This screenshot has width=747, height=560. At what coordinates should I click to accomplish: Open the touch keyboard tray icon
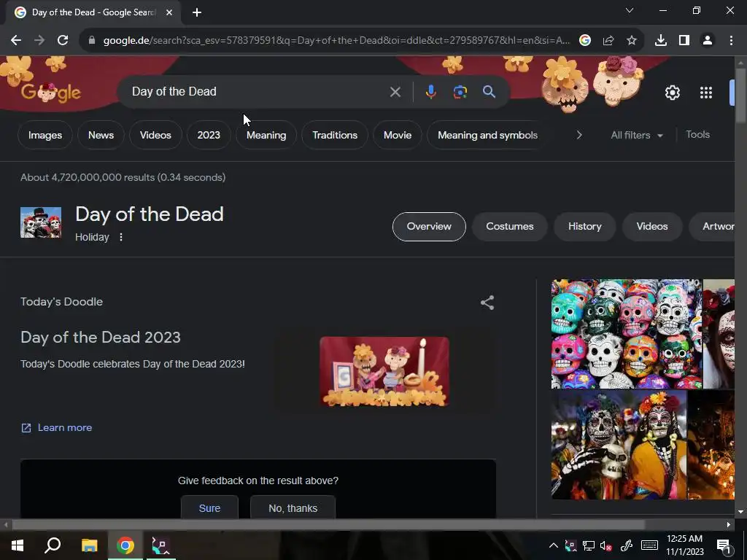click(x=649, y=545)
